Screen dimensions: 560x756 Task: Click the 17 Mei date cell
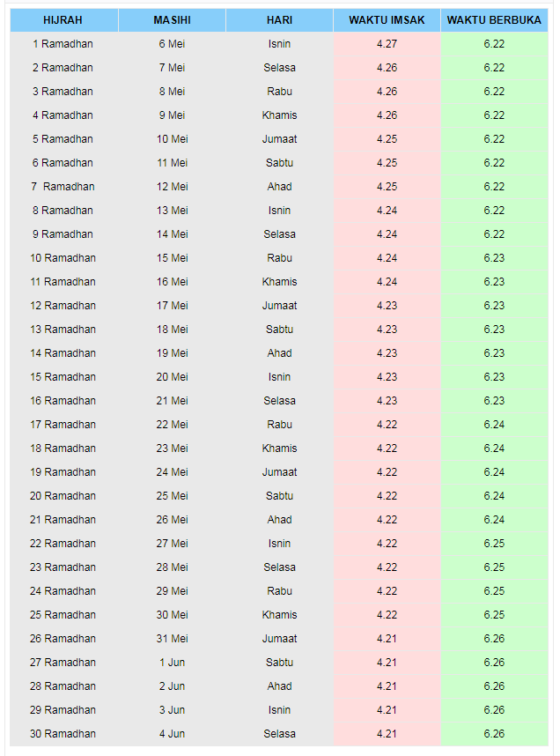(172, 306)
